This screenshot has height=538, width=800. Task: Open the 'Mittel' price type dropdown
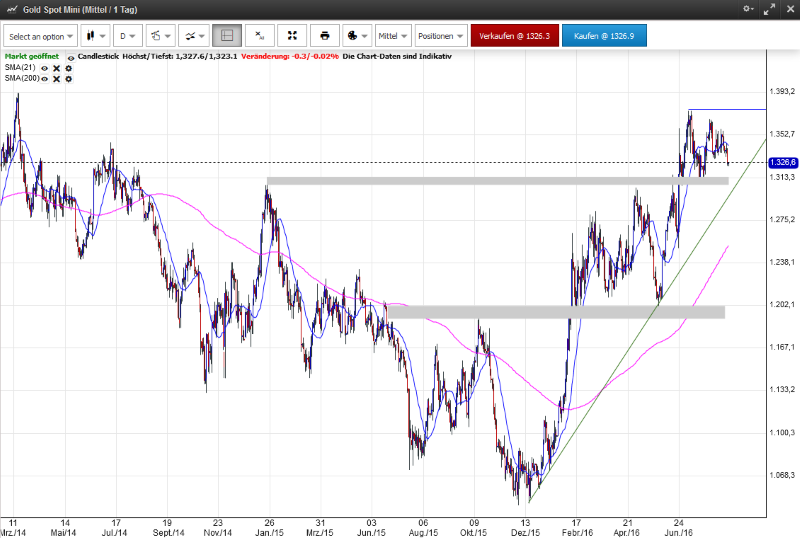tap(393, 36)
